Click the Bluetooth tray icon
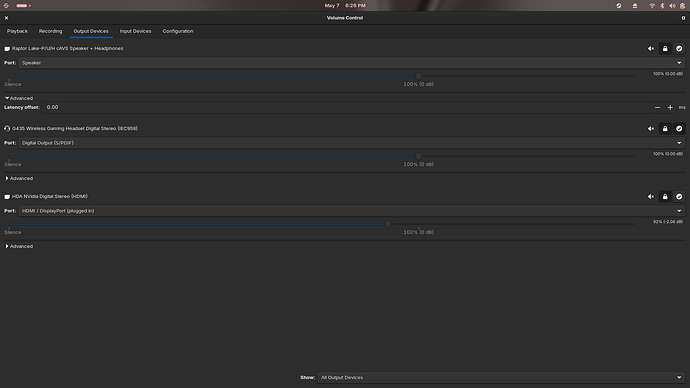The image size is (690, 388). (662, 6)
